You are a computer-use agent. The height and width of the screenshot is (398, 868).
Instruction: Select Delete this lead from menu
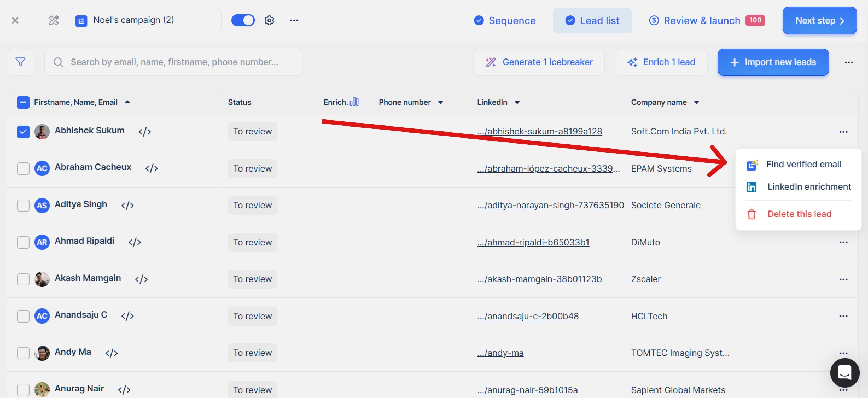(799, 214)
